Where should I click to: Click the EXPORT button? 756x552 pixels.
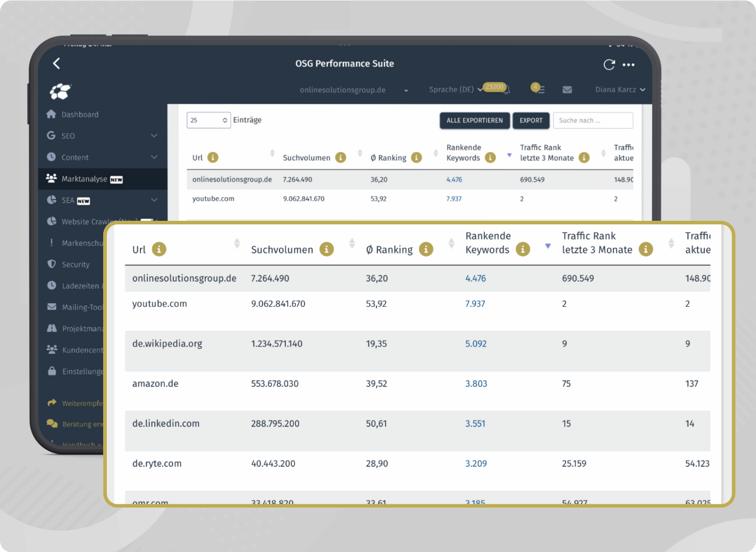[x=531, y=121]
